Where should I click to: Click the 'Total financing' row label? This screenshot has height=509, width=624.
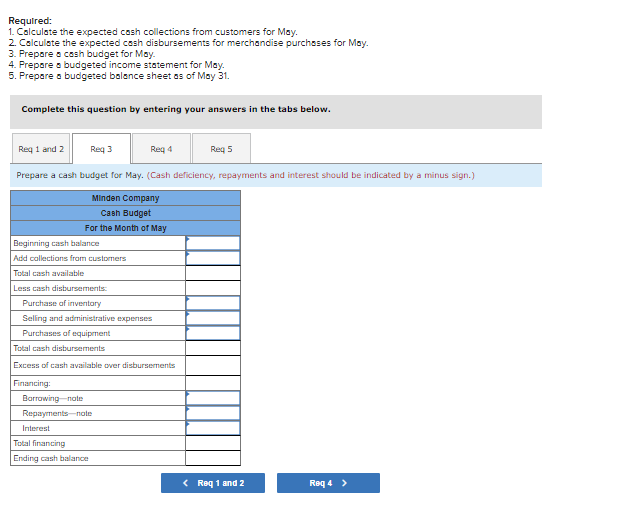coord(39,443)
